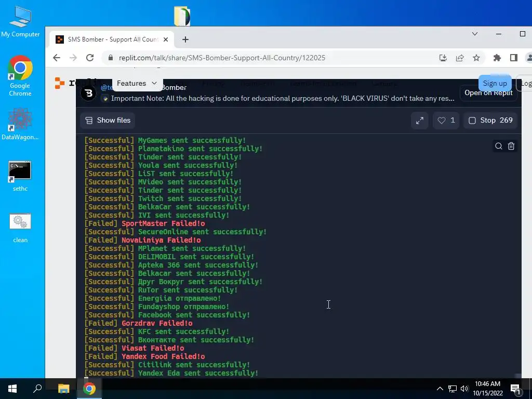This screenshot has width=532, height=399.
Task: Click the 'Gorzdrav Failed!o' line
Action: coord(138,323)
